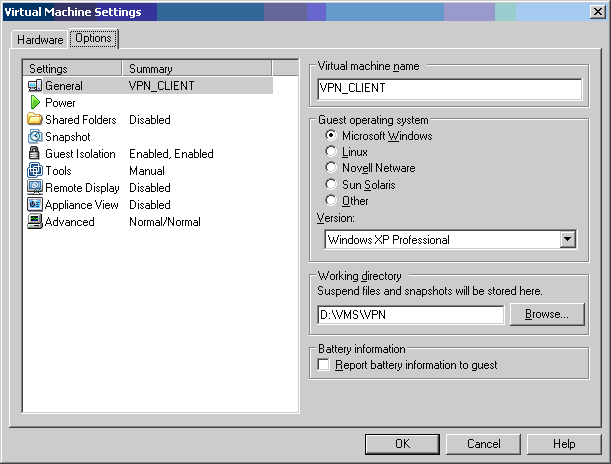This screenshot has height=464, width=611.
Task: Click the Remote Display icon
Action: 35,188
